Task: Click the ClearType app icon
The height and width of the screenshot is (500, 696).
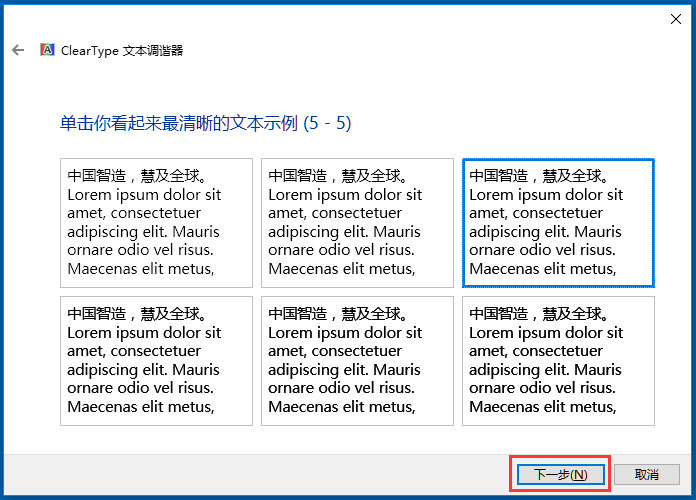Action: pos(47,50)
